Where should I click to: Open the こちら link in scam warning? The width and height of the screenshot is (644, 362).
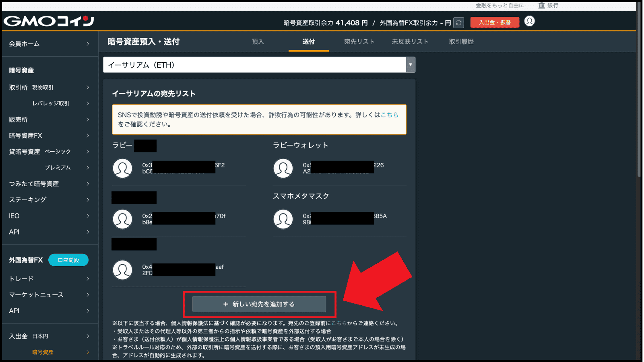(x=389, y=115)
